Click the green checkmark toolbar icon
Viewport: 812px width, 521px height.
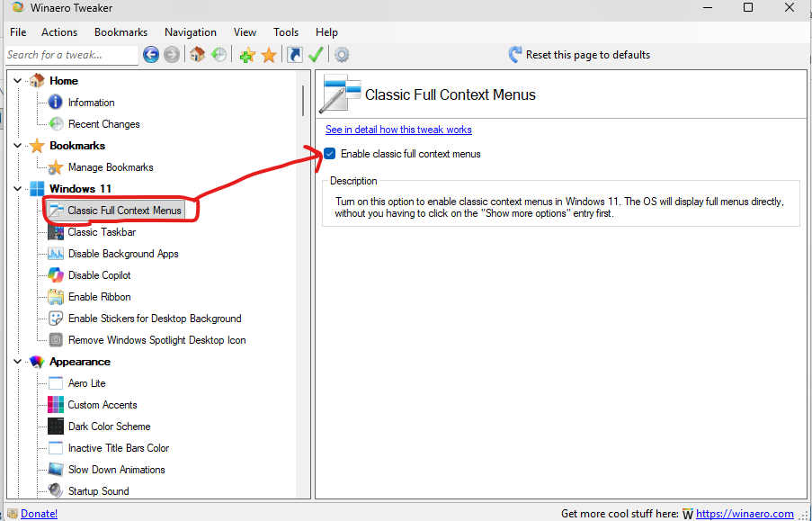click(316, 54)
